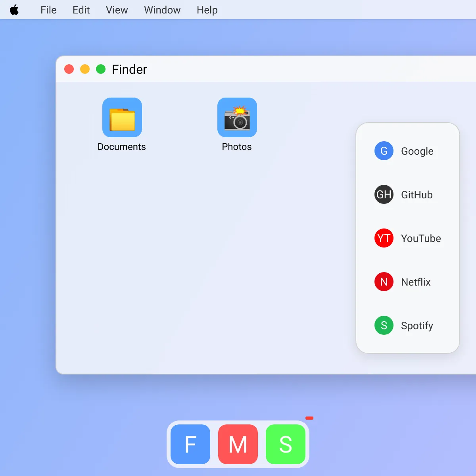Viewport: 476px width, 476px height.
Task: Maximize Finder window with green button
Action: tap(101, 69)
